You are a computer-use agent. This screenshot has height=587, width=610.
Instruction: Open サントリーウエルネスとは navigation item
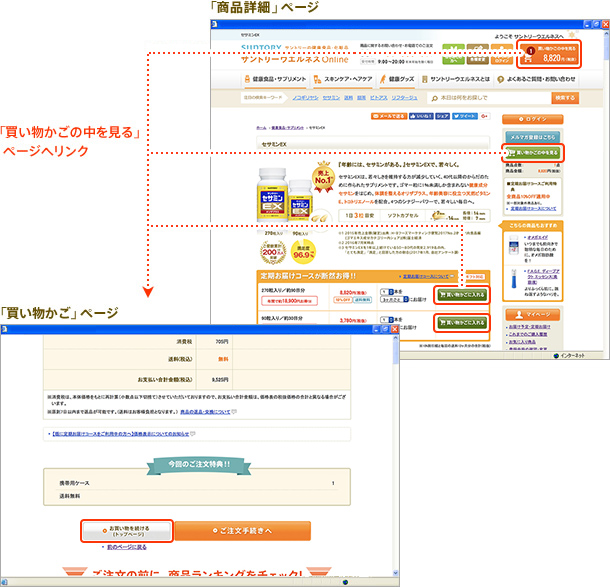coord(456,79)
